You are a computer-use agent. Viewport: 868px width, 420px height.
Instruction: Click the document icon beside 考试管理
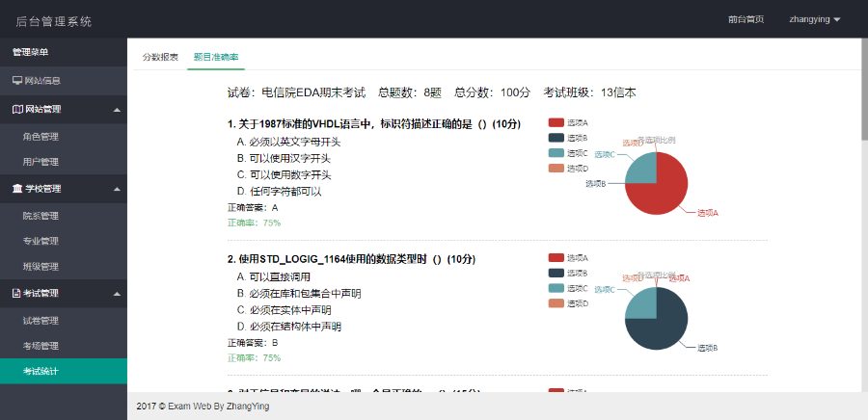[x=16, y=294]
